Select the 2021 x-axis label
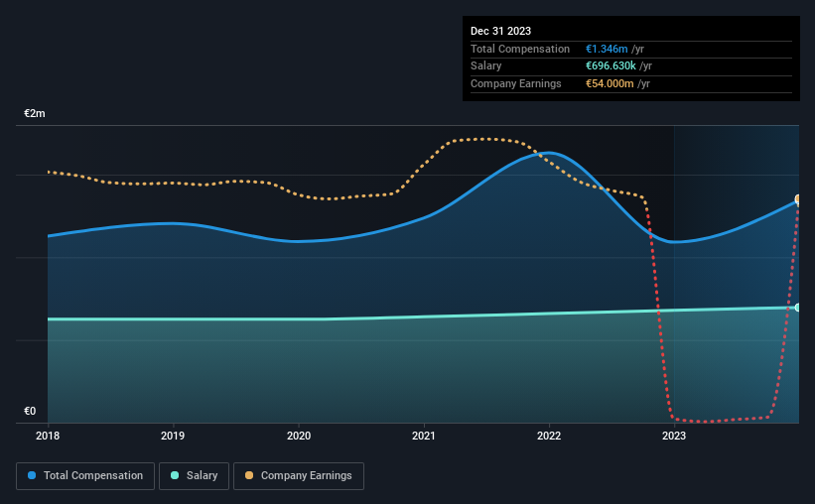The width and height of the screenshot is (815, 504). coord(424,436)
